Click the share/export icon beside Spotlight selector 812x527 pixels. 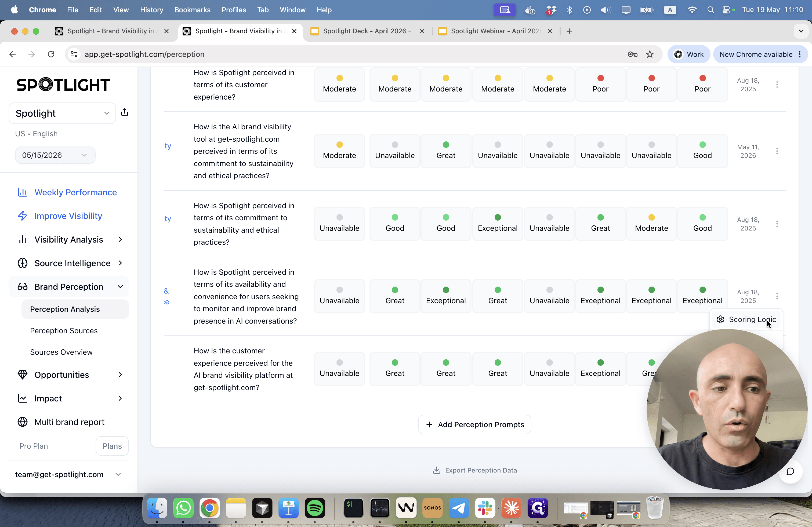point(125,112)
